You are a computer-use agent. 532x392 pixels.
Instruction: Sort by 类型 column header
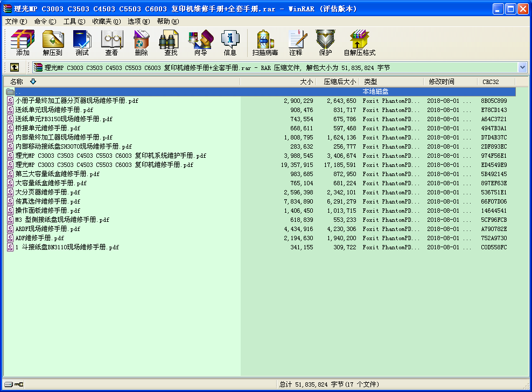click(391, 82)
